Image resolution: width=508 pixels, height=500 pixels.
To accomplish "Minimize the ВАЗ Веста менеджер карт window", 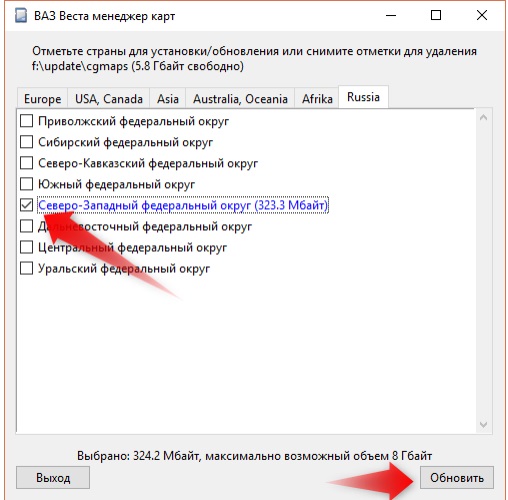I will (x=391, y=15).
